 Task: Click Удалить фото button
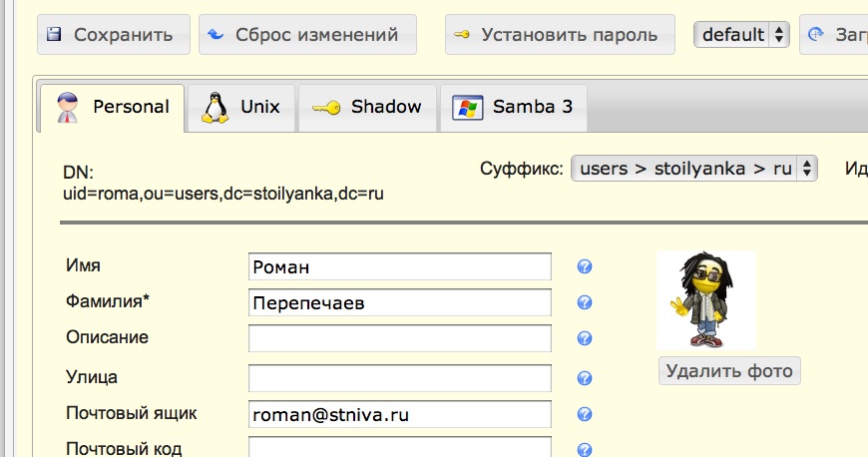[x=729, y=371]
